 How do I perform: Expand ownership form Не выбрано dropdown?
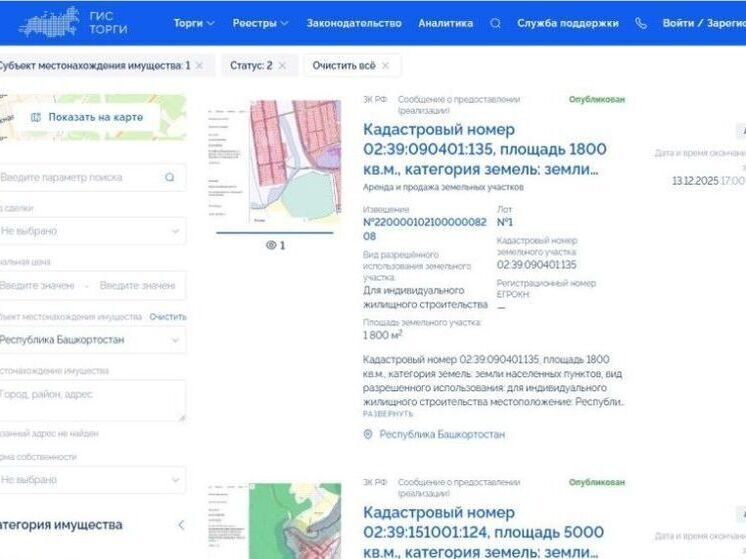coord(92,480)
